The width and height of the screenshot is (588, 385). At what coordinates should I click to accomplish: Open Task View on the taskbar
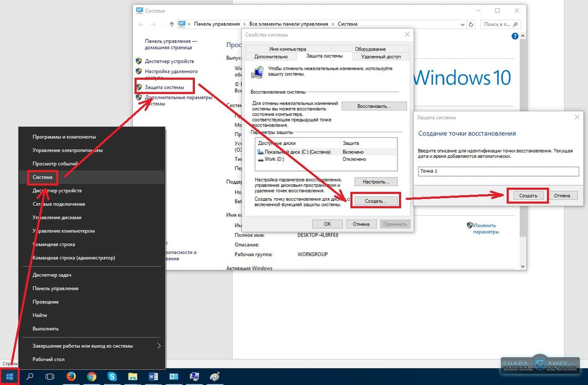[x=50, y=377]
